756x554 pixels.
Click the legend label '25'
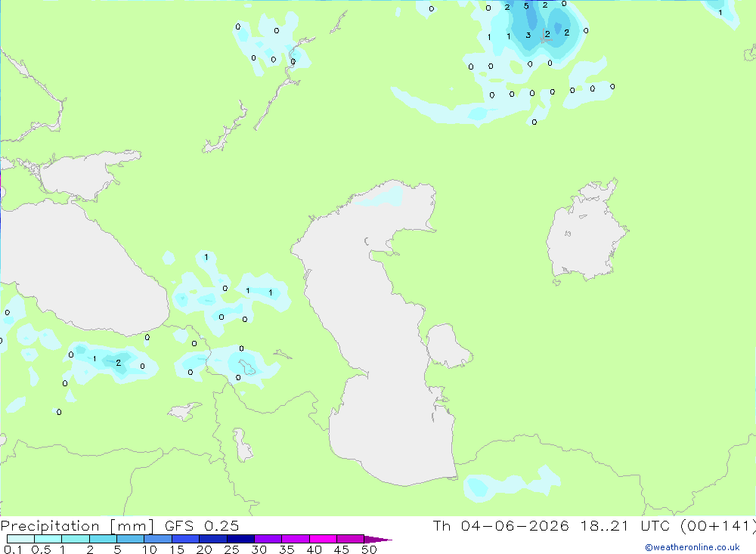tap(232, 549)
